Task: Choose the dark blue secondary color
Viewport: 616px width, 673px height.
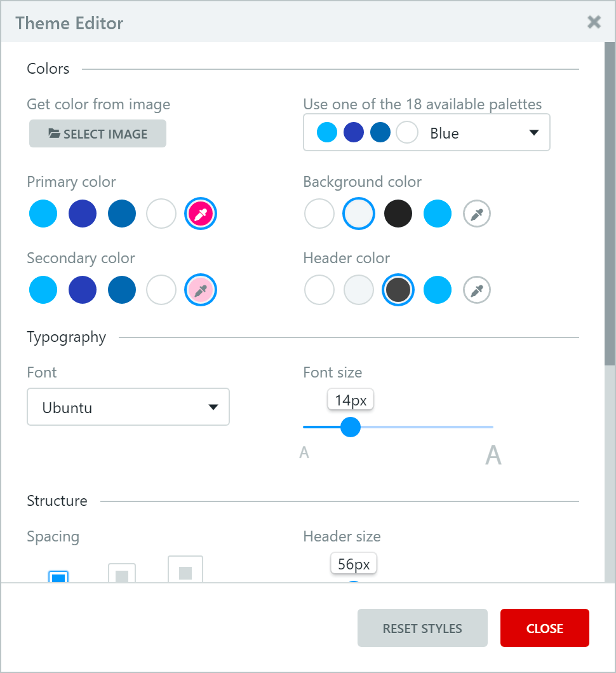Action: (121, 290)
